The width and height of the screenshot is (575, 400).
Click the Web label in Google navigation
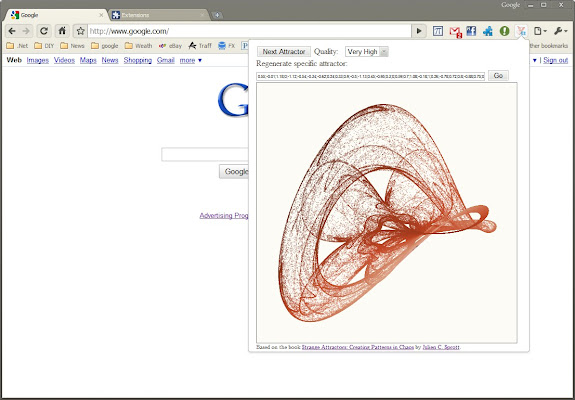click(14, 60)
